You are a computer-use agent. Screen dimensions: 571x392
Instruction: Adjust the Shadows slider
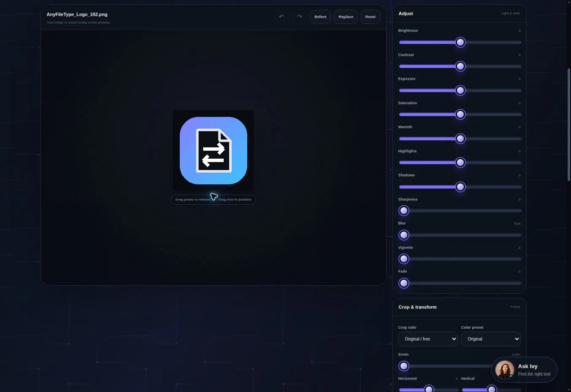point(460,187)
